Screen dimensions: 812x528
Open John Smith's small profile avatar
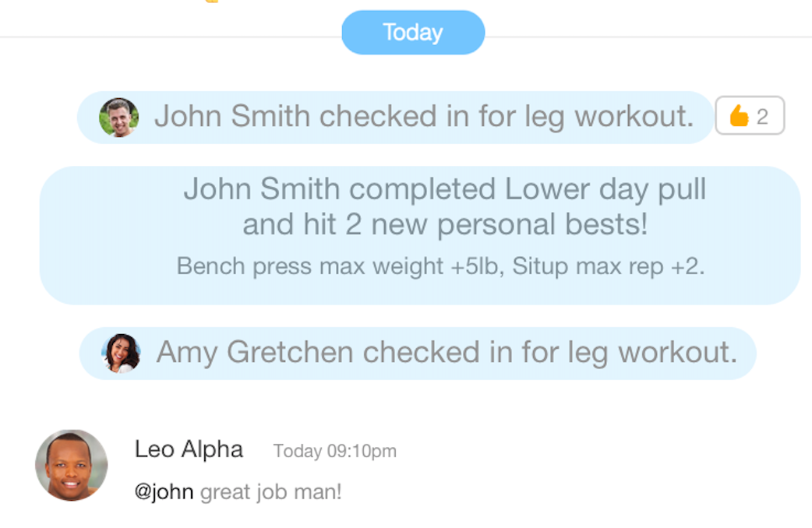119,118
